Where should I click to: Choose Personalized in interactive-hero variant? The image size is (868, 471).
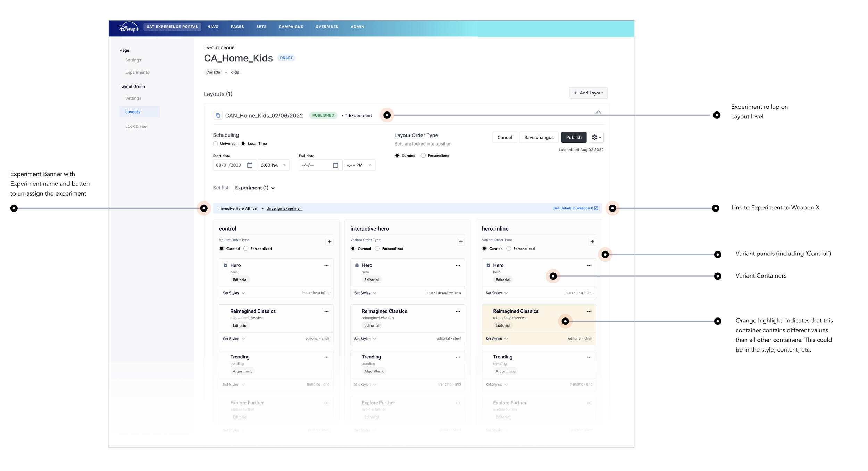(x=377, y=249)
